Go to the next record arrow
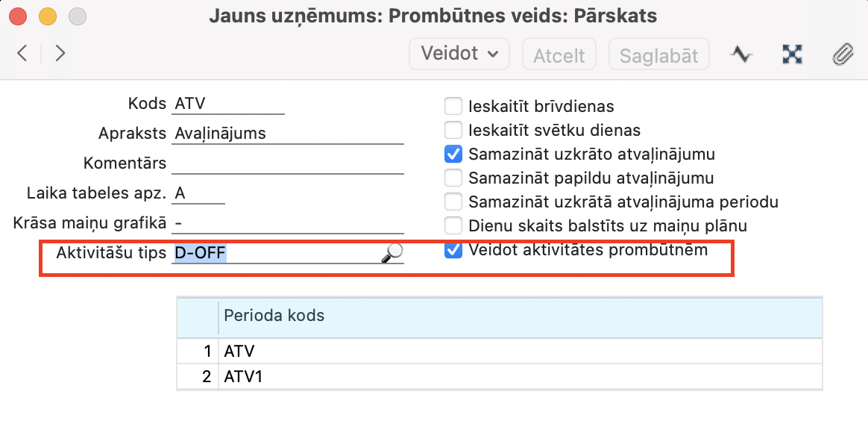Screen dimensions: 868x421 [60, 53]
